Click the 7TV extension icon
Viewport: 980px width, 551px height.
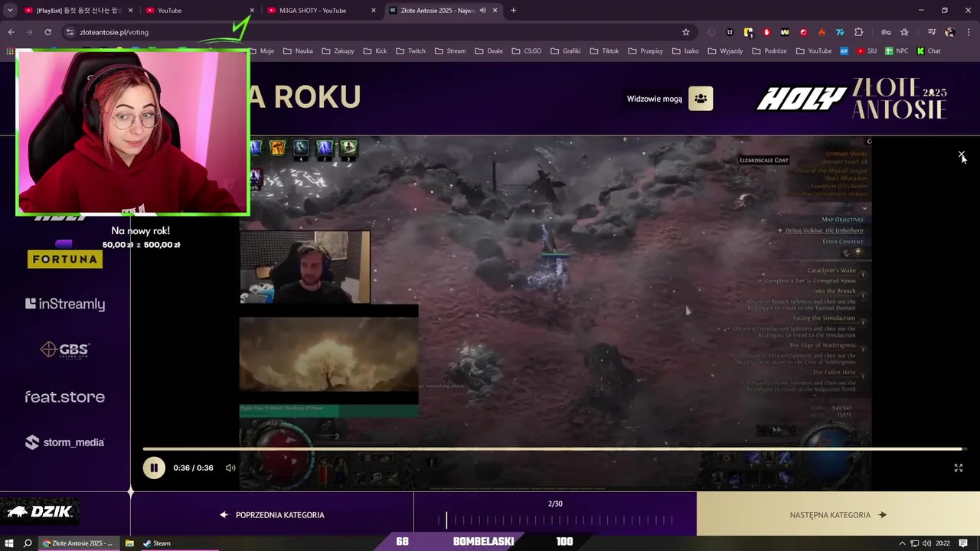pos(840,32)
